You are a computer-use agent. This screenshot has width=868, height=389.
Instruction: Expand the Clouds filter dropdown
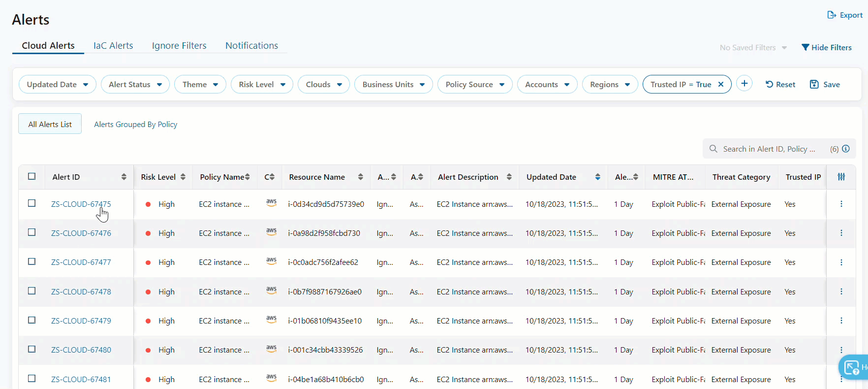pyautogui.click(x=324, y=84)
